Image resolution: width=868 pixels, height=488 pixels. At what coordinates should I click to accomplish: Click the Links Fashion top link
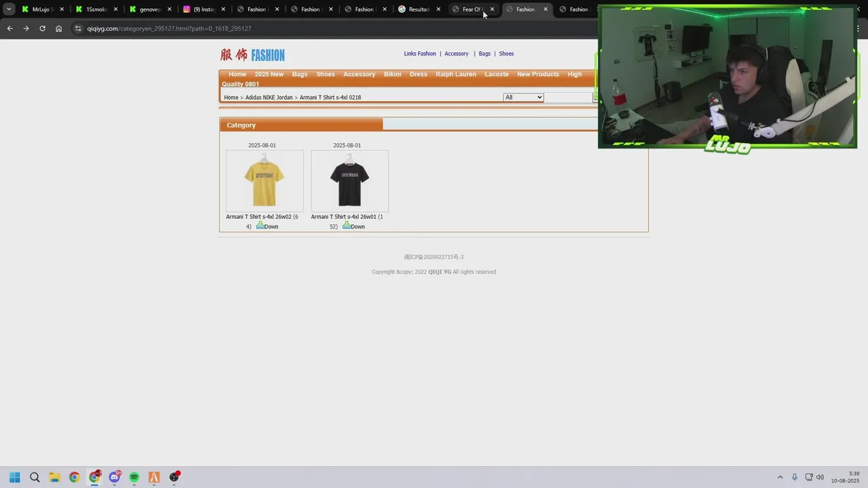coord(420,54)
